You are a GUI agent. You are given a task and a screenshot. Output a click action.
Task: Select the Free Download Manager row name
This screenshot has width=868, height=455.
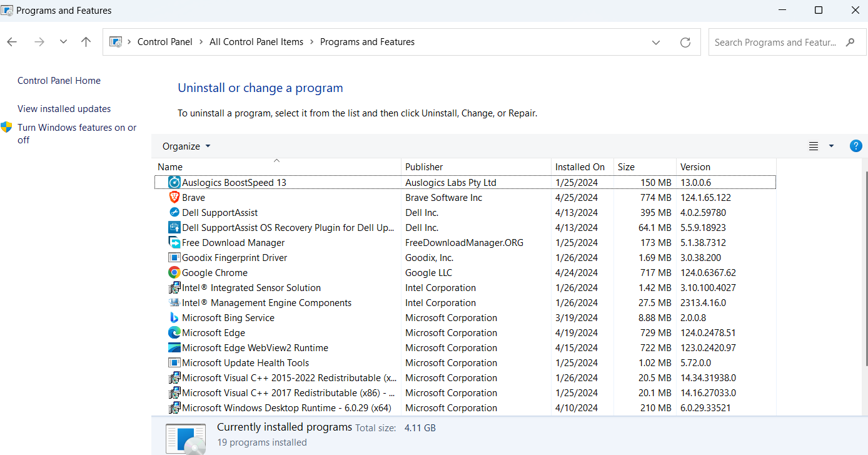point(233,242)
